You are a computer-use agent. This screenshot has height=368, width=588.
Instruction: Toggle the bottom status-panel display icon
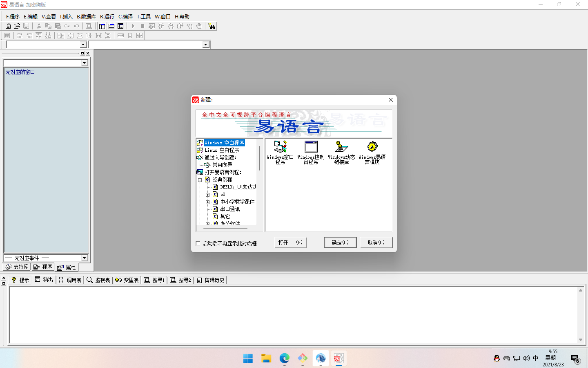(x=111, y=26)
